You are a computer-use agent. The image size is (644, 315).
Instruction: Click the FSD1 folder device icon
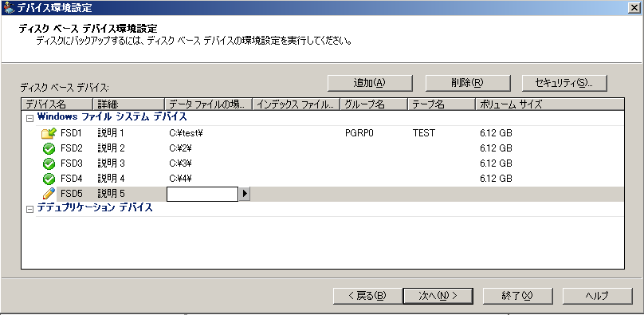tap(49, 133)
